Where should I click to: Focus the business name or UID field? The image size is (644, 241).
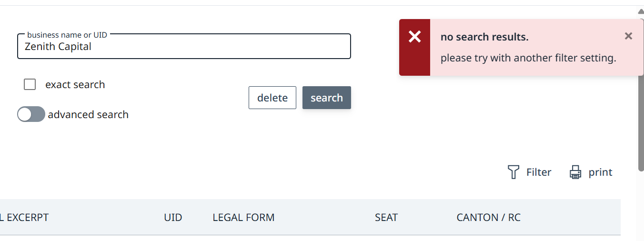(x=184, y=47)
